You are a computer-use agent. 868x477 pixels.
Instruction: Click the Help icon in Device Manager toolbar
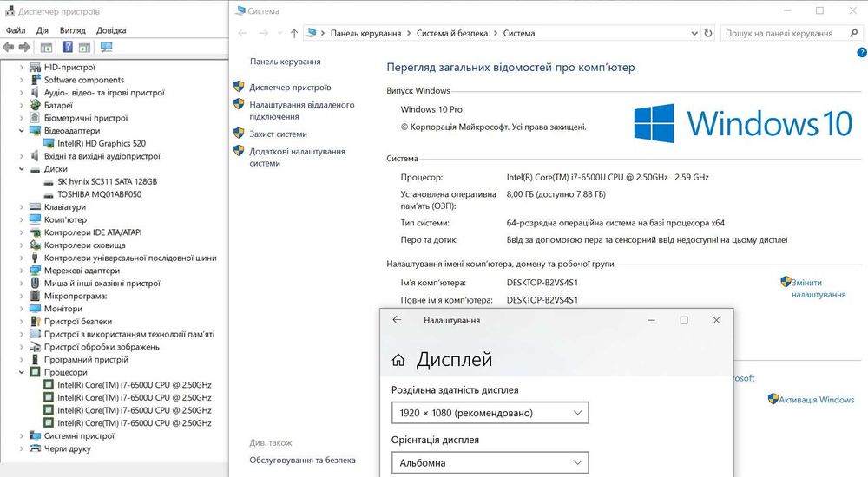(x=68, y=47)
